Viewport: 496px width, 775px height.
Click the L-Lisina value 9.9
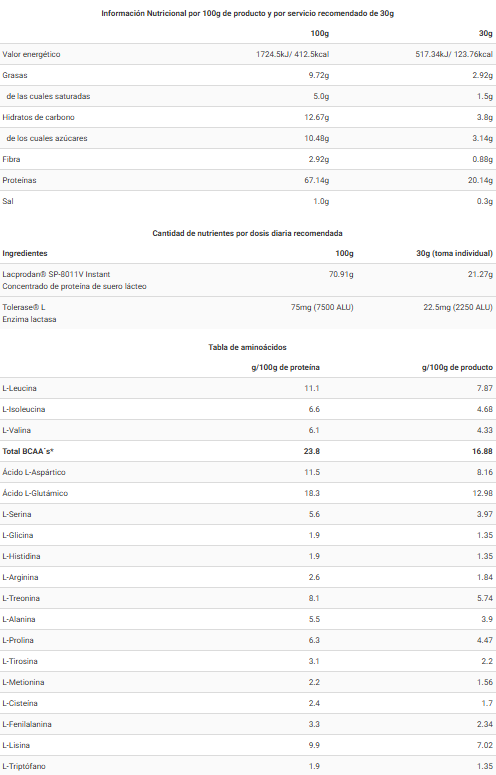click(x=314, y=745)
